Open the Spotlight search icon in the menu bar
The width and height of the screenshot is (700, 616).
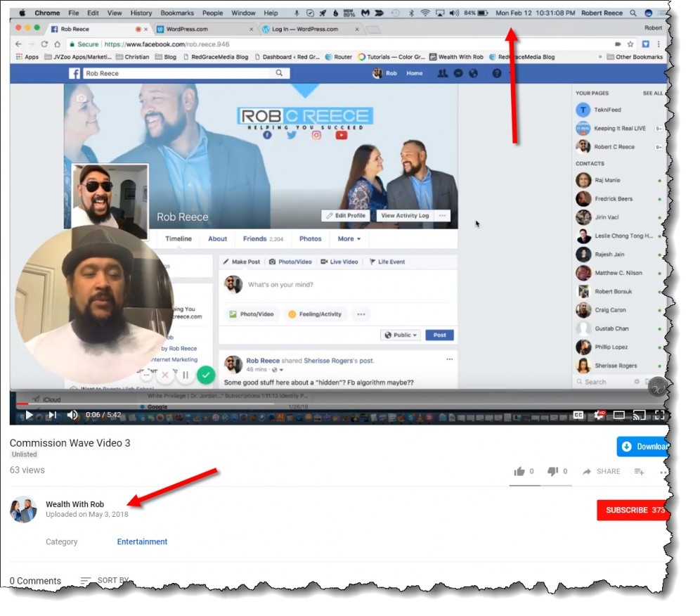pos(633,13)
